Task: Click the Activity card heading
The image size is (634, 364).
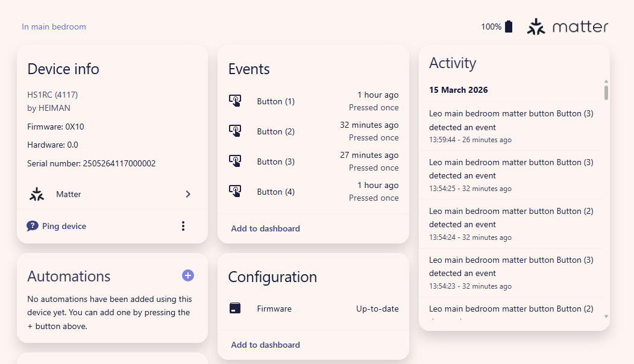Action: (x=453, y=63)
